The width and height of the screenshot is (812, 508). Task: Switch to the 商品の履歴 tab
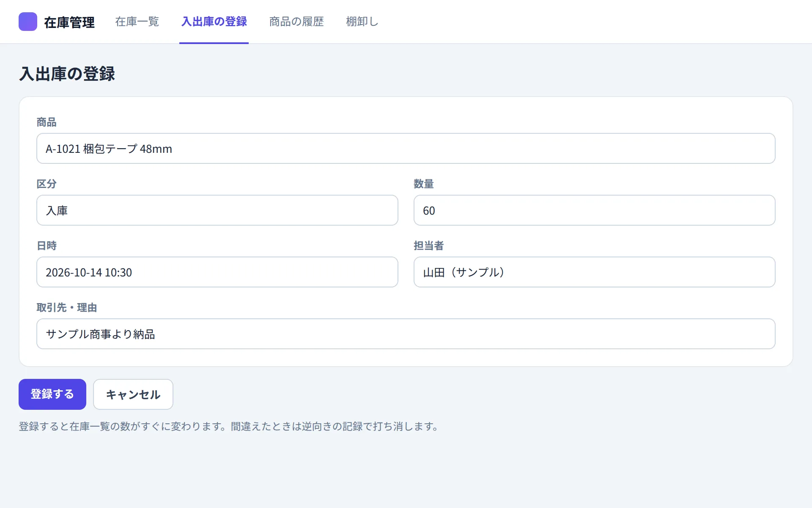pos(296,22)
